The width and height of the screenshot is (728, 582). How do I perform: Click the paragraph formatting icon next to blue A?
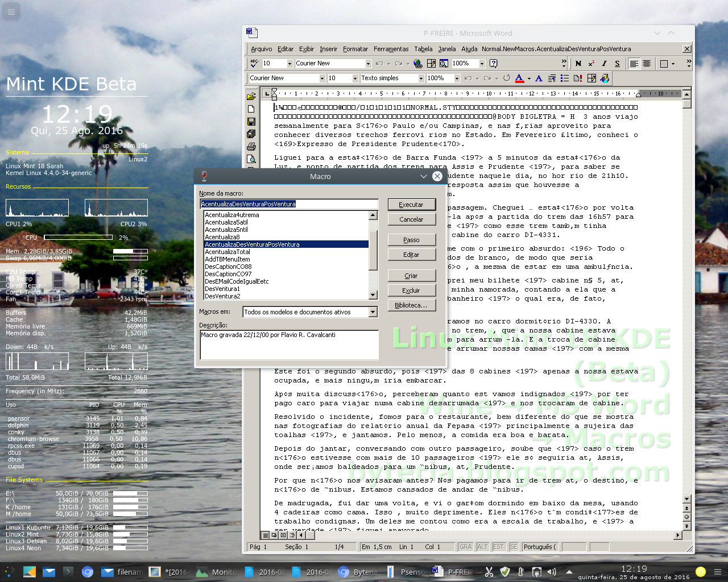pyautogui.click(x=552, y=78)
